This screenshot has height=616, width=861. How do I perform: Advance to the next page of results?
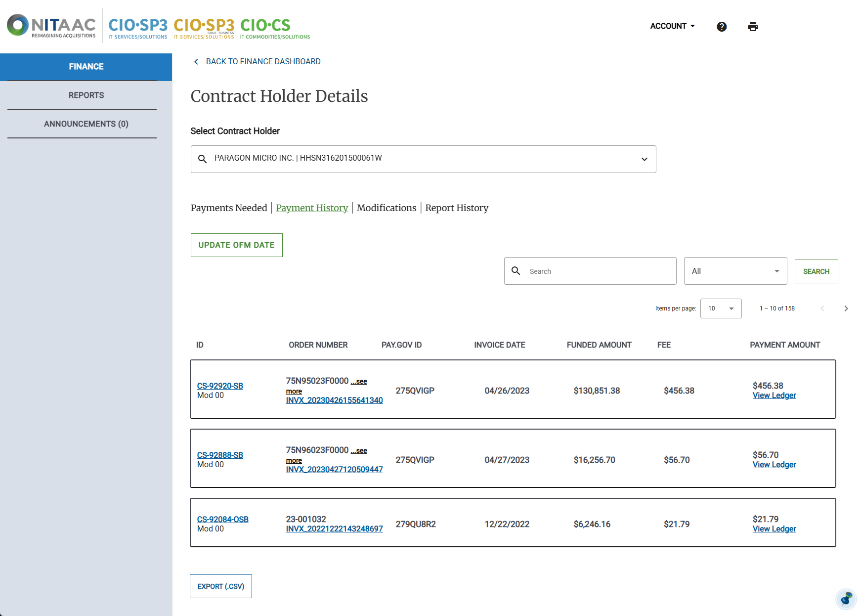(846, 308)
